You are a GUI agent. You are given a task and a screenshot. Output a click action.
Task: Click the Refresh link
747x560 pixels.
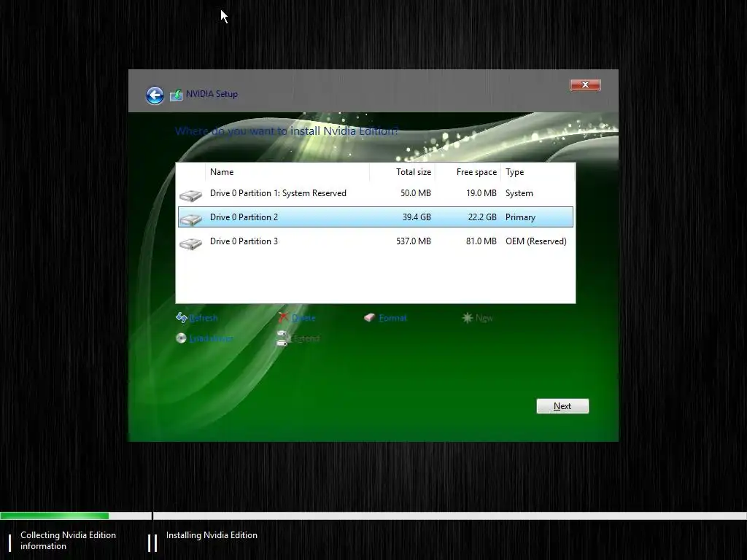coord(204,318)
